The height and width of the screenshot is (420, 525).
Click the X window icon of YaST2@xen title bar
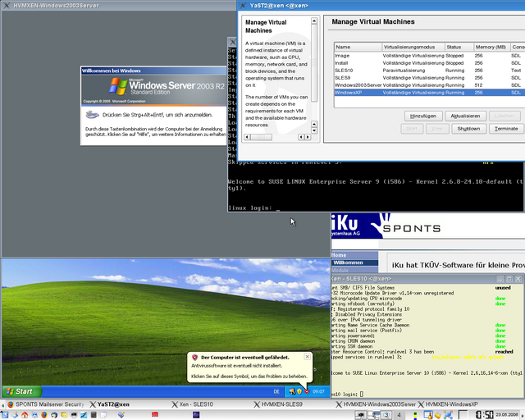[x=244, y=6]
